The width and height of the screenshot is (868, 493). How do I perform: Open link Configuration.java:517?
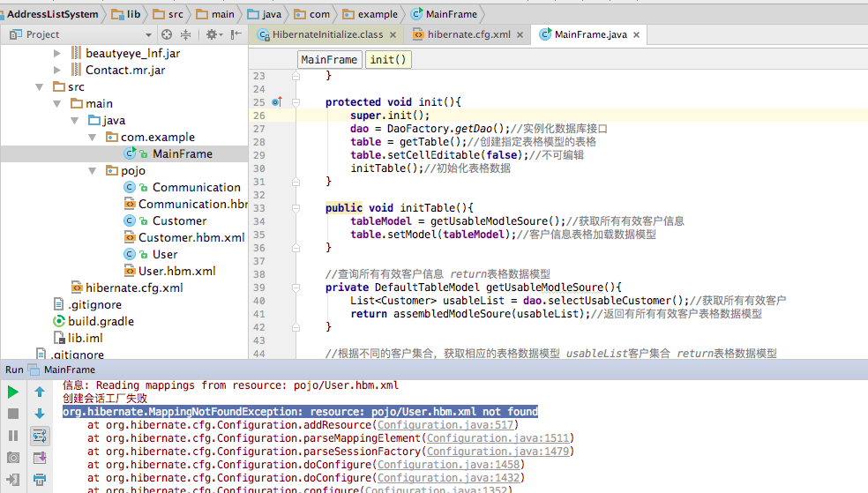tap(445, 425)
